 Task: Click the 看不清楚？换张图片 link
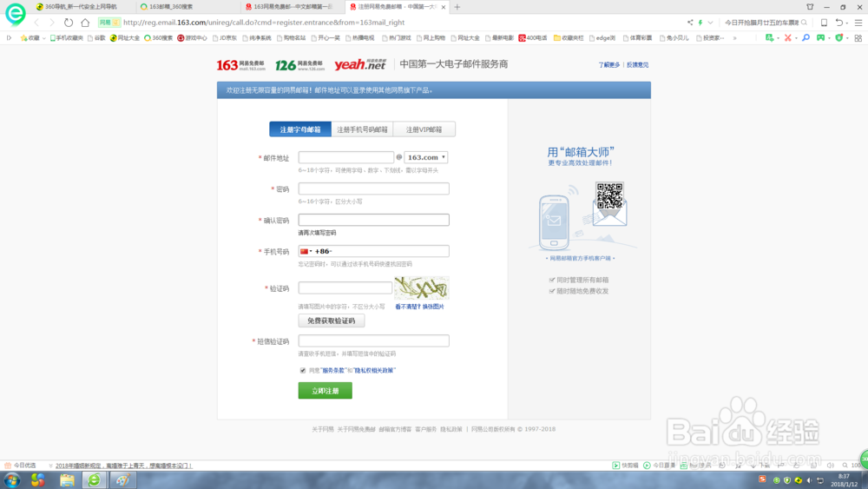(x=419, y=307)
